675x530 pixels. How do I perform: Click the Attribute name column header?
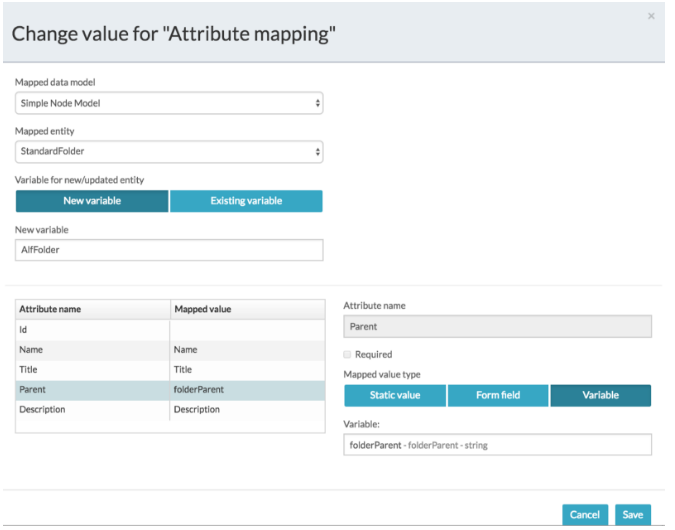click(x=93, y=309)
